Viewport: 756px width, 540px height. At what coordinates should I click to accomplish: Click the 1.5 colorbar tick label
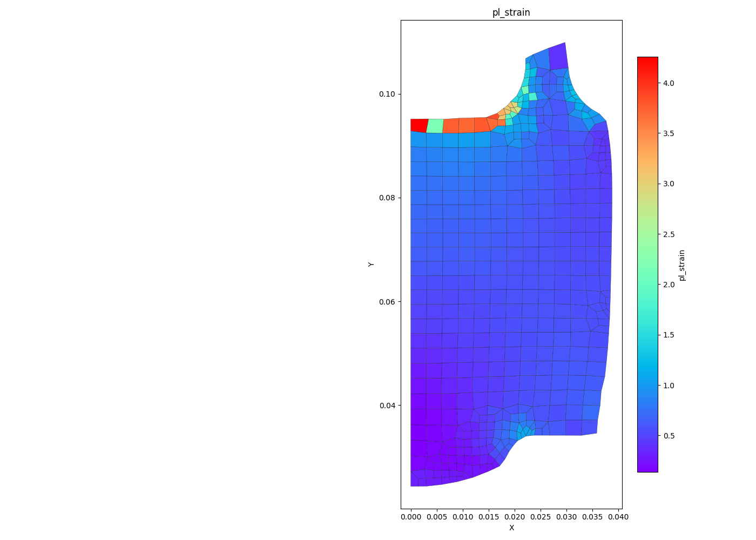click(668, 335)
